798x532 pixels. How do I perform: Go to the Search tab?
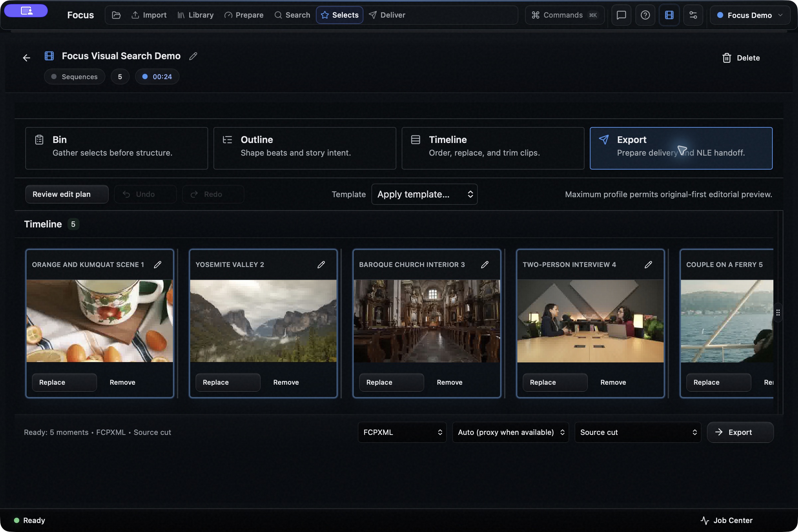(x=292, y=15)
